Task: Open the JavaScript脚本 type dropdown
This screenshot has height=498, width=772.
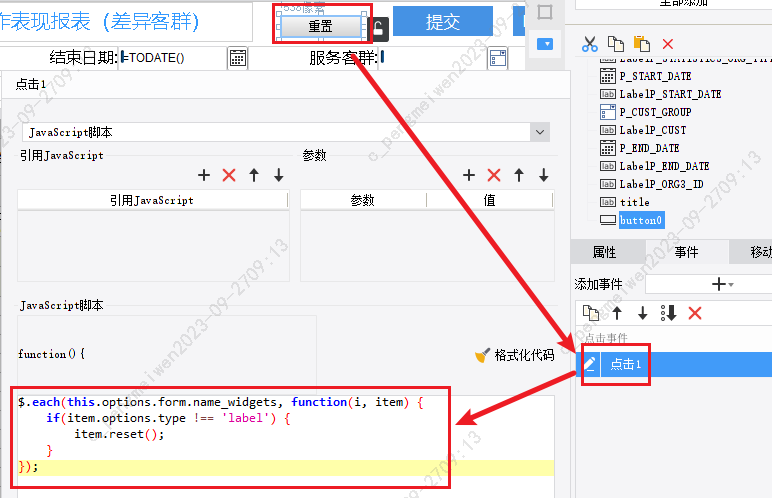Action: [x=540, y=132]
